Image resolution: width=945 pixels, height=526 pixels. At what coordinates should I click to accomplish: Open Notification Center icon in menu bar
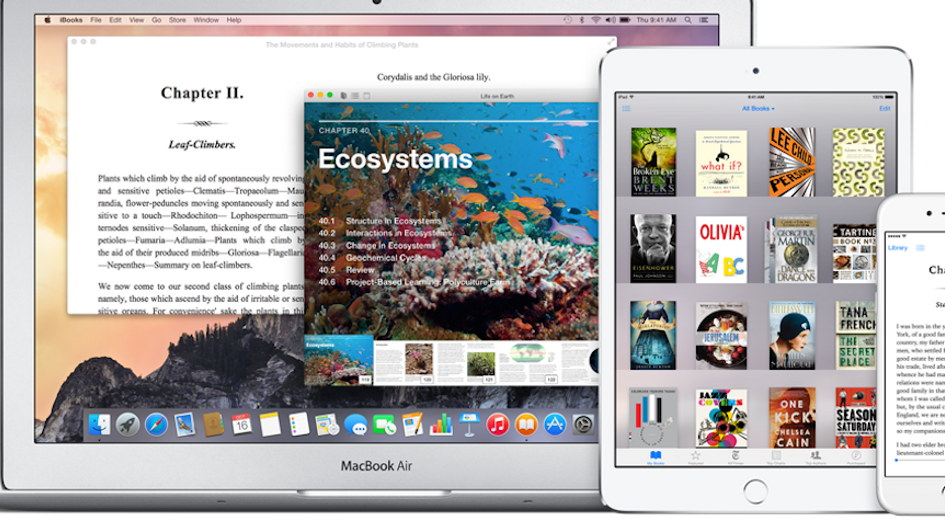(x=703, y=20)
